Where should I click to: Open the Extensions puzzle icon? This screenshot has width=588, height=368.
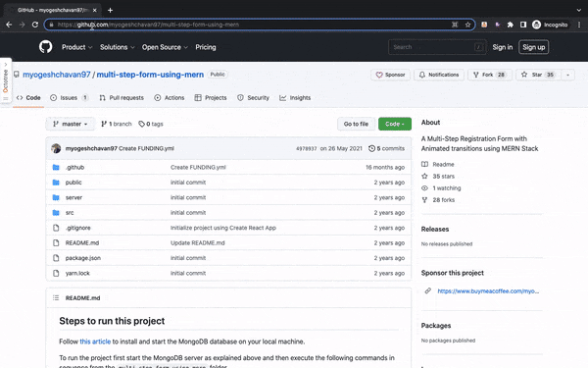[510, 25]
